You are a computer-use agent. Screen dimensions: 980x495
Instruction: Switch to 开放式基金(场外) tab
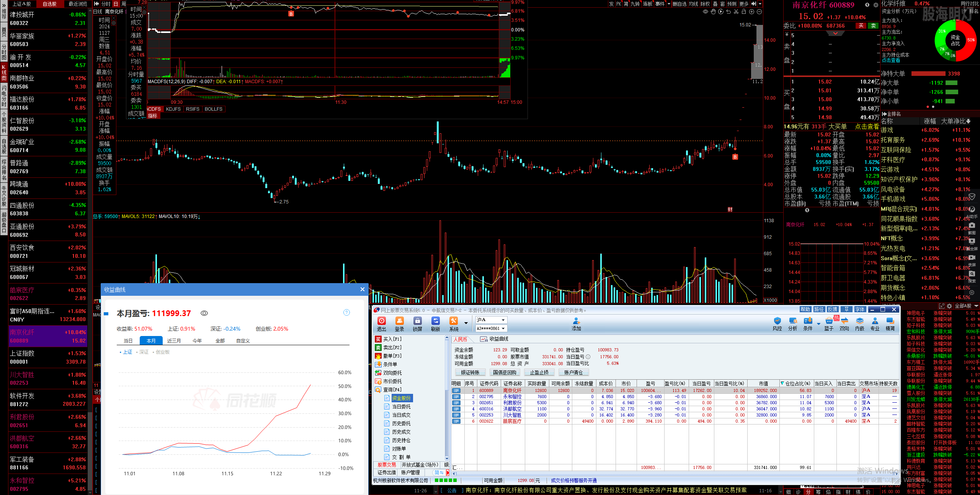[x=420, y=465]
